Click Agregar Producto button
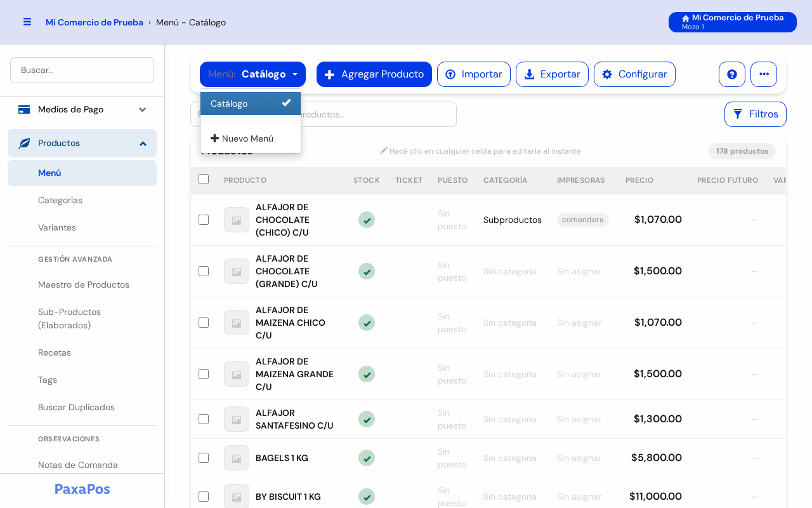 pyautogui.click(x=374, y=74)
